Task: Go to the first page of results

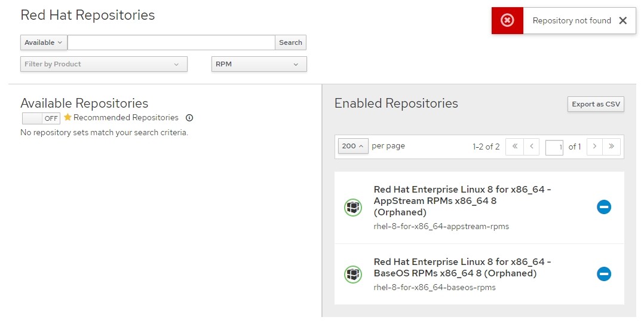Action: point(514,146)
